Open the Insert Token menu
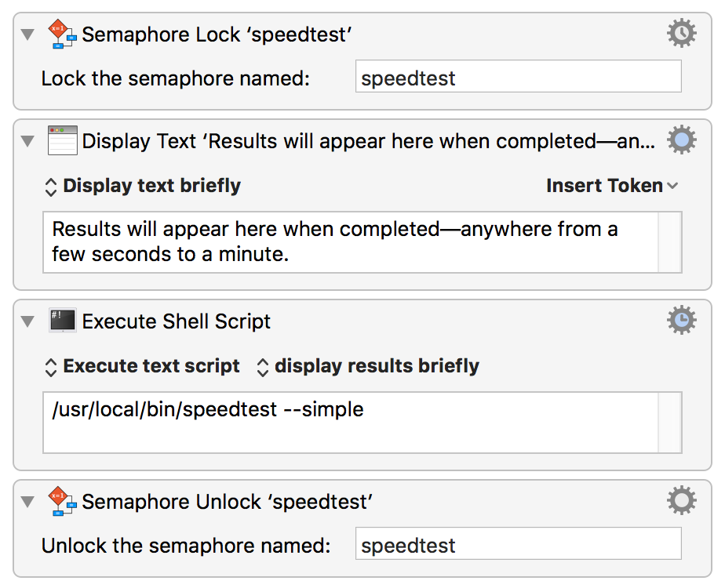The height and width of the screenshot is (588, 725). pos(612,186)
